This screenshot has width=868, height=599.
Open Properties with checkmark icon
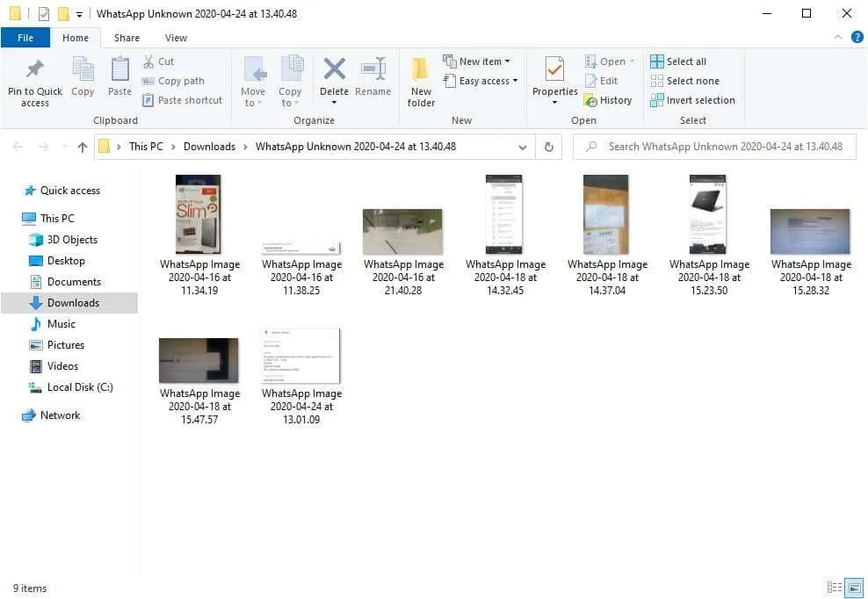554,69
